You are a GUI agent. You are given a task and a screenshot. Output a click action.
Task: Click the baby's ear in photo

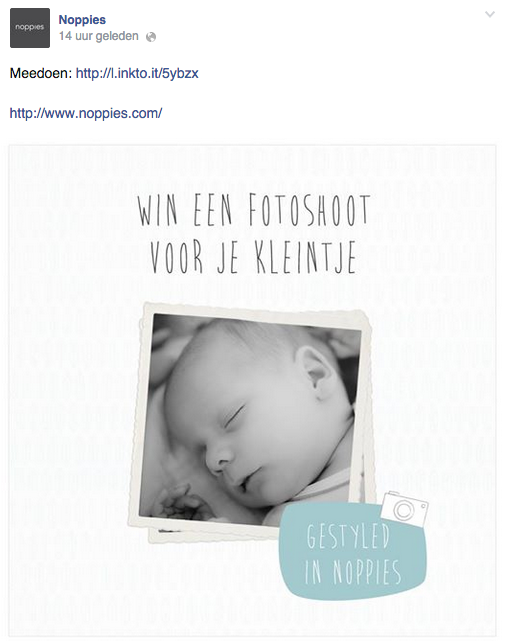(x=313, y=373)
